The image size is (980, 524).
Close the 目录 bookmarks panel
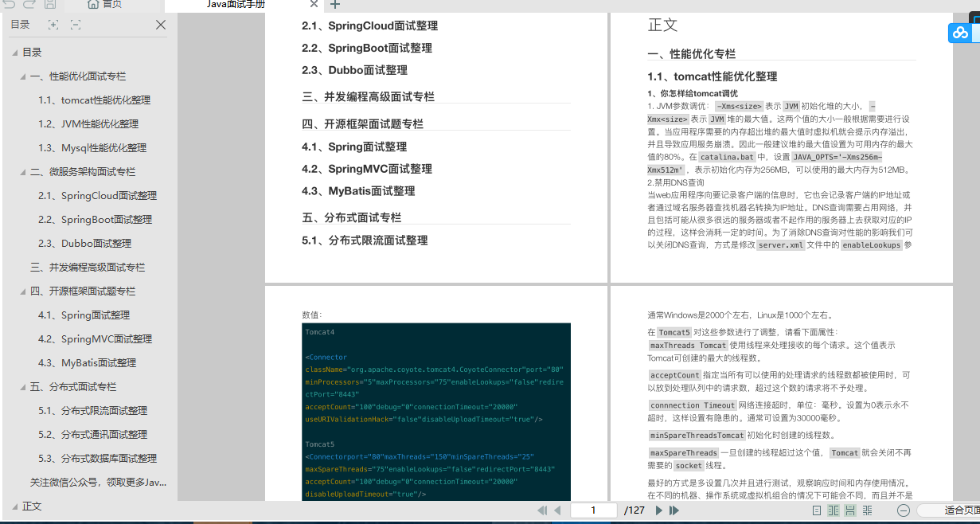click(161, 25)
